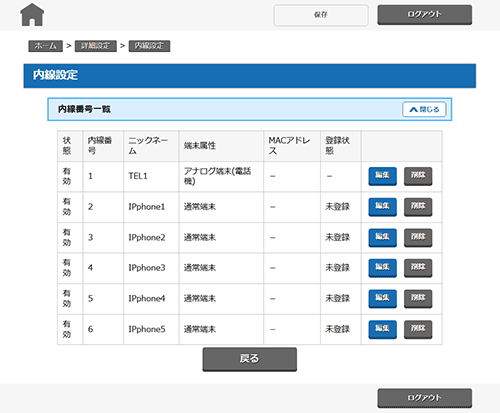Select the 内線設定 breadcrumb item
This screenshot has width=500, height=413.
click(149, 46)
